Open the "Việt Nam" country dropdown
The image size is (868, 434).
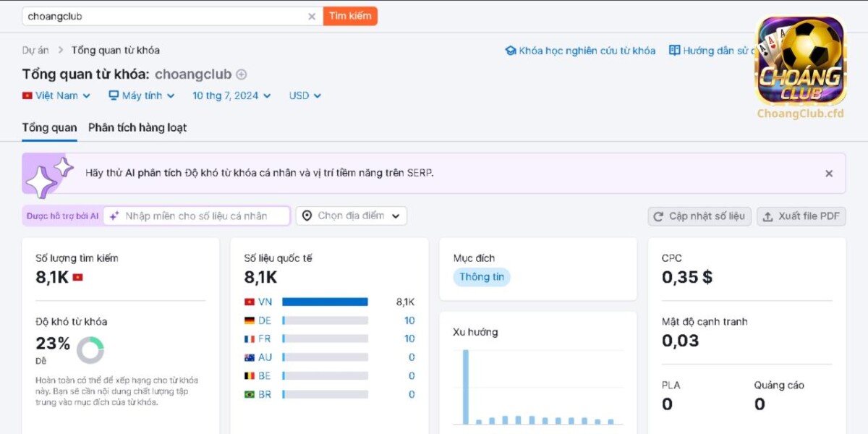click(x=56, y=95)
